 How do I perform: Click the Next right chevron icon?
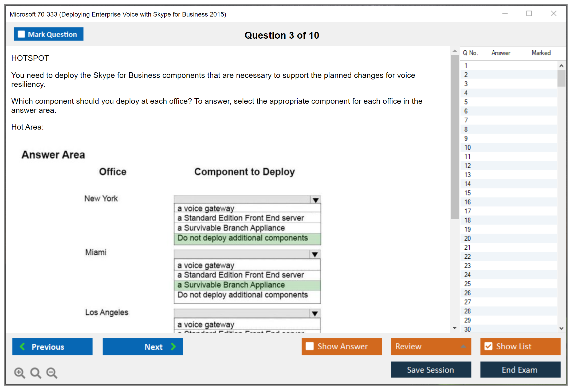click(173, 346)
